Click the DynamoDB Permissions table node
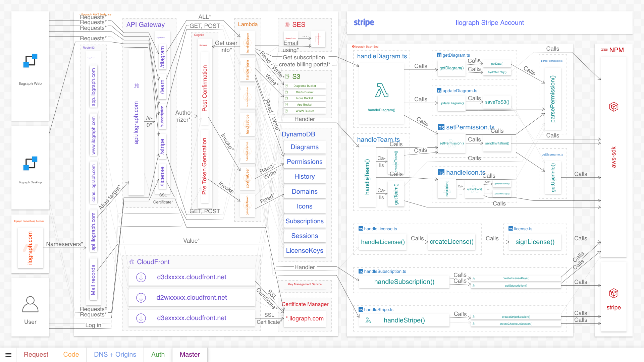 305,162
